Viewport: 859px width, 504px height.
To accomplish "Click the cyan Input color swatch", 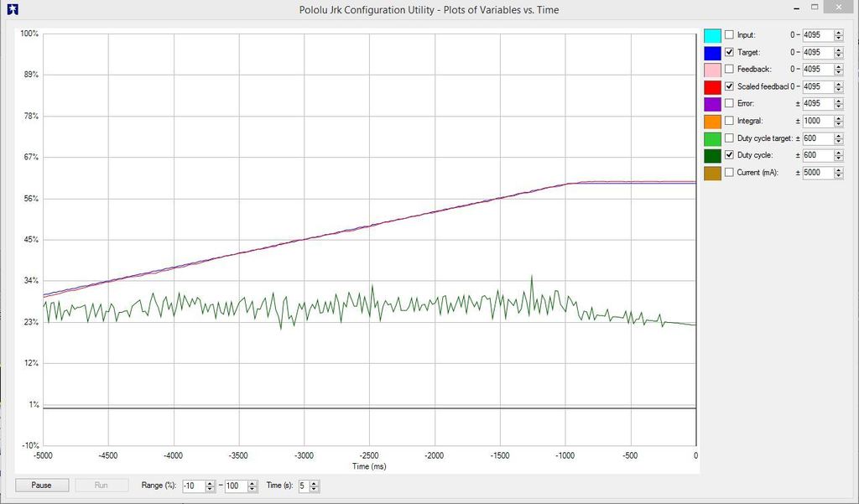I will pyautogui.click(x=712, y=35).
